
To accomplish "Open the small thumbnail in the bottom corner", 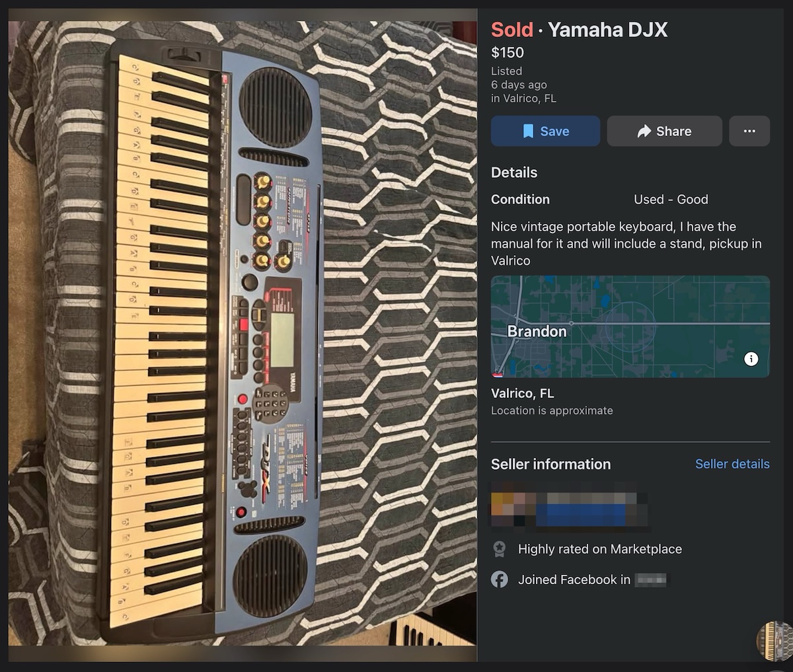I will [774, 640].
